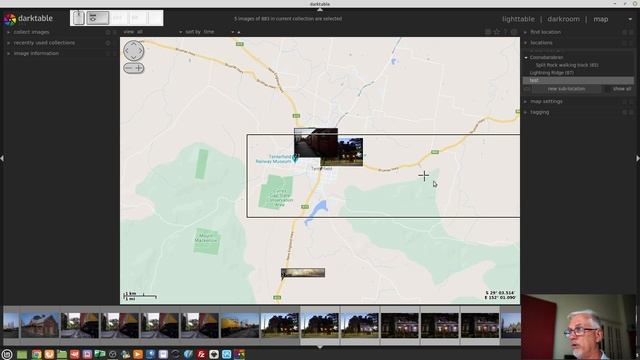The height and width of the screenshot is (360, 640).
Task: Open presets of collect images module
Action: (115, 32)
